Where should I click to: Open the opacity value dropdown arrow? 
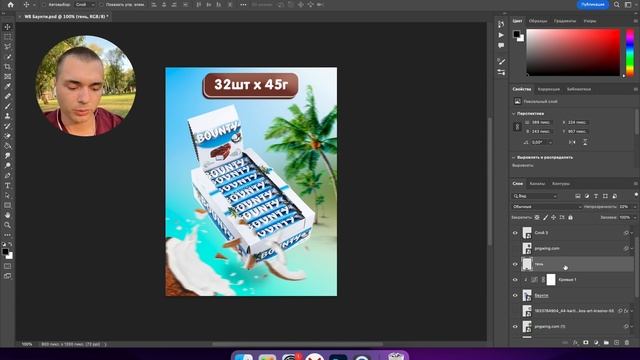(x=635, y=207)
